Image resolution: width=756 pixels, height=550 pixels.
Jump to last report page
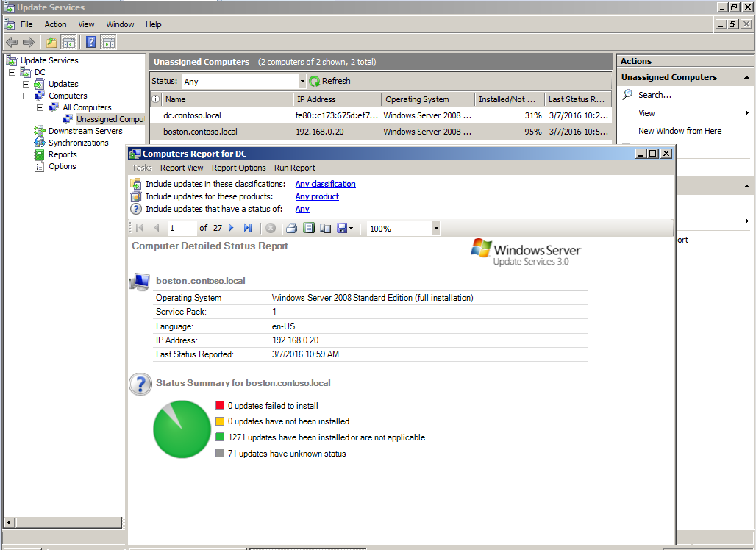click(248, 228)
